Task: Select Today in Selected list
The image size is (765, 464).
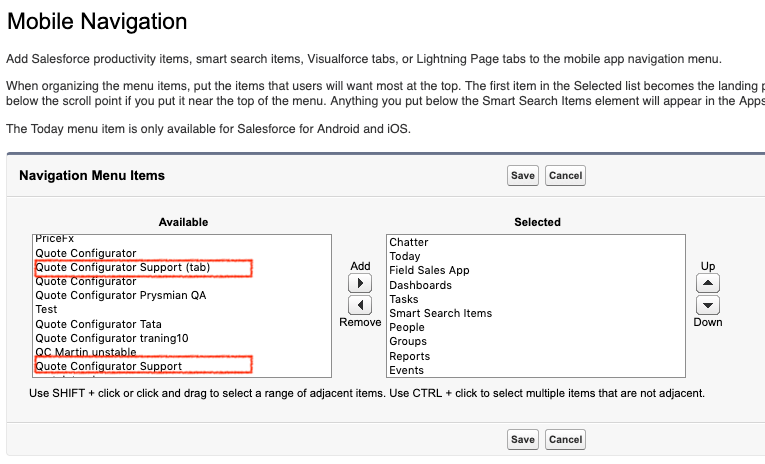Action: [x=536, y=256]
